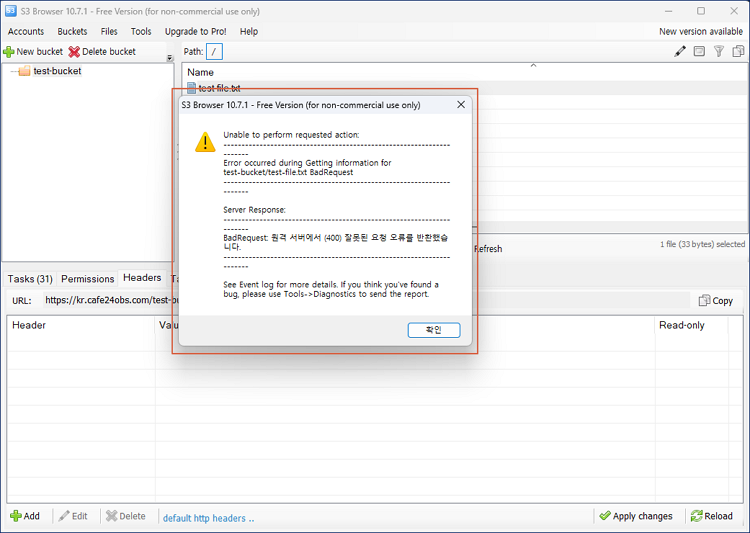Open the Help menu

click(x=249, y=32)
